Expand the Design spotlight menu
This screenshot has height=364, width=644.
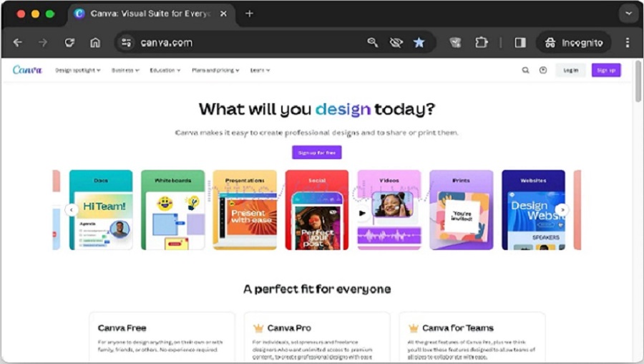(77, 70)
